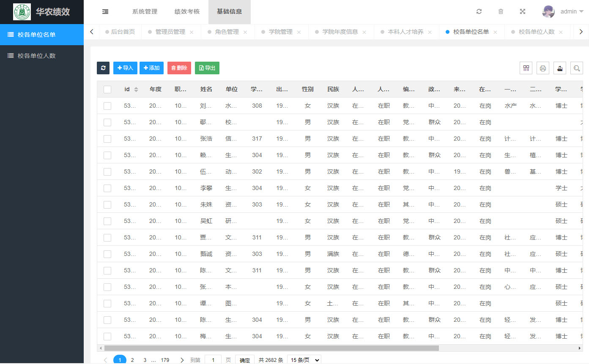Click the print icon above table

[x=543, y=68]
